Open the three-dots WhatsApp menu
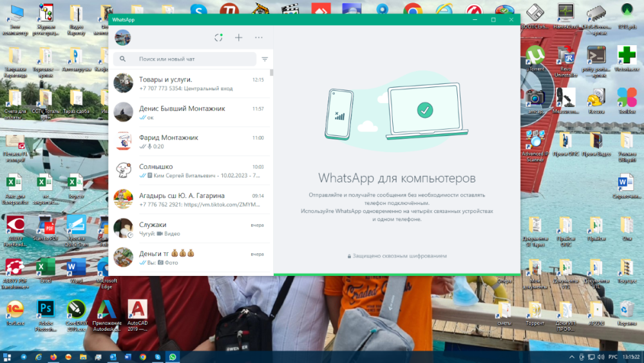This screenshot has width=644, height=363. 258,38
